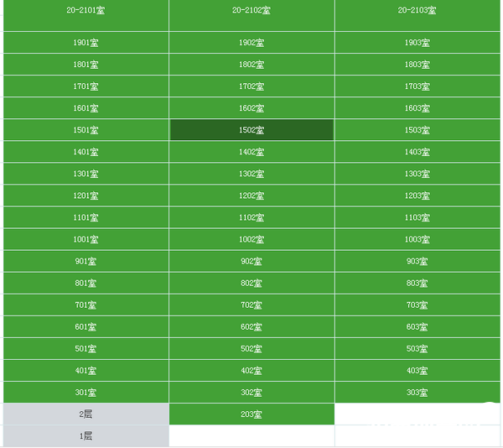Select unit 1701室
The image size is (503, 448).
(86, 86)
